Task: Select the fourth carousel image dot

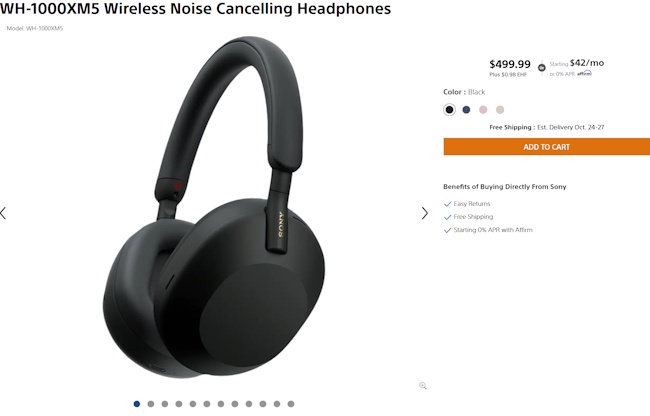Action: (x=179, y=404)
